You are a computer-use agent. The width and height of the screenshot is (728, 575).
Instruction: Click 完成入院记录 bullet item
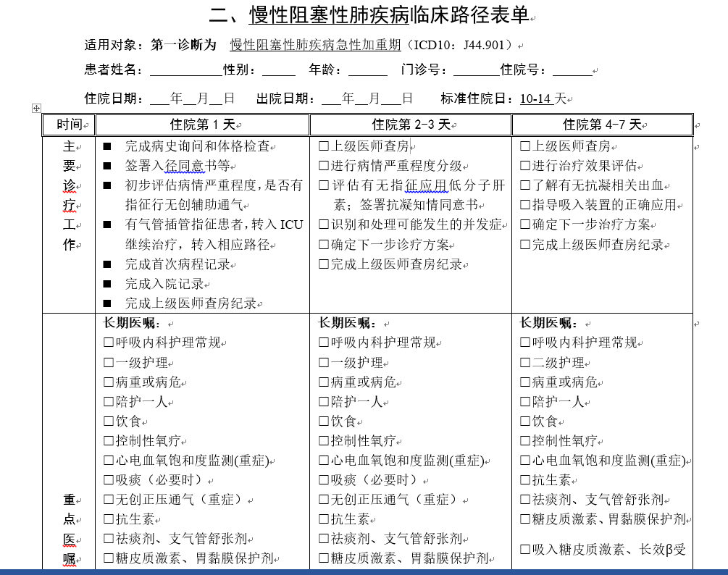pos(164,284)
